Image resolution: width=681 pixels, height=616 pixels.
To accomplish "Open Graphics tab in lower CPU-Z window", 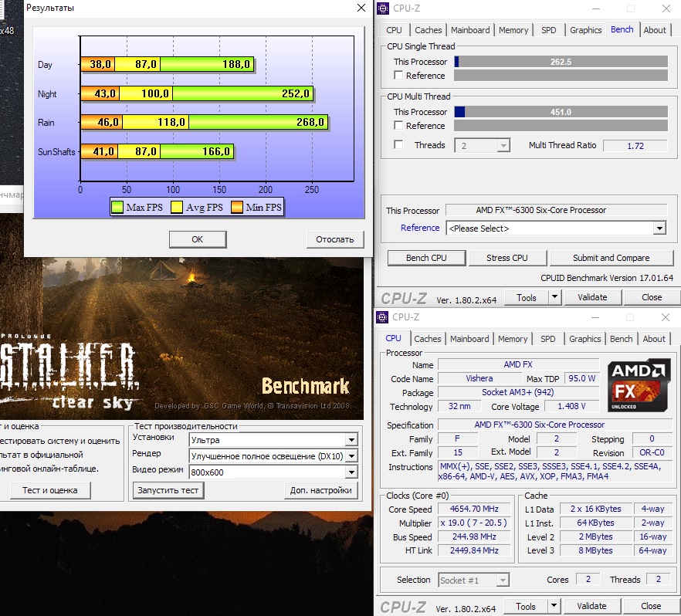I will 584,339.
